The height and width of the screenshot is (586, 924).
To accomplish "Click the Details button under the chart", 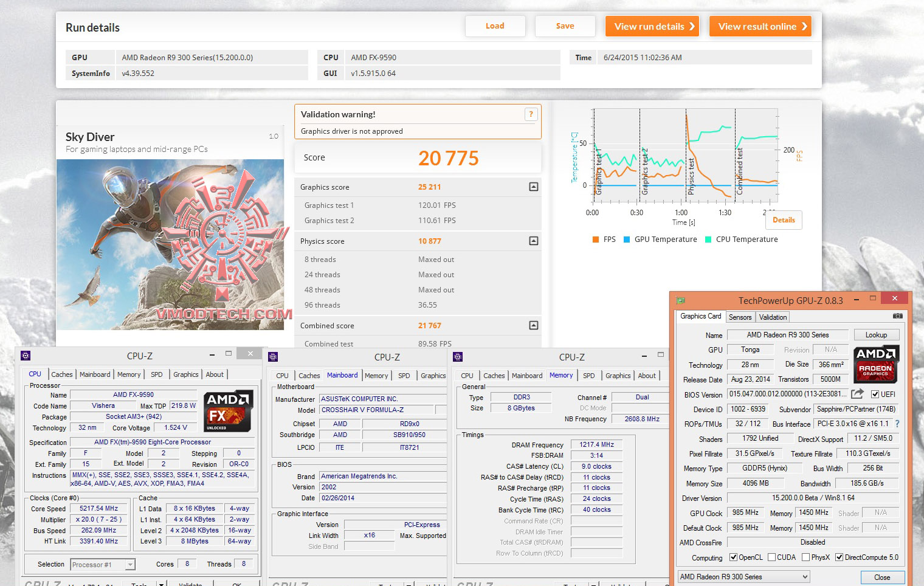I will pos(784,220).
